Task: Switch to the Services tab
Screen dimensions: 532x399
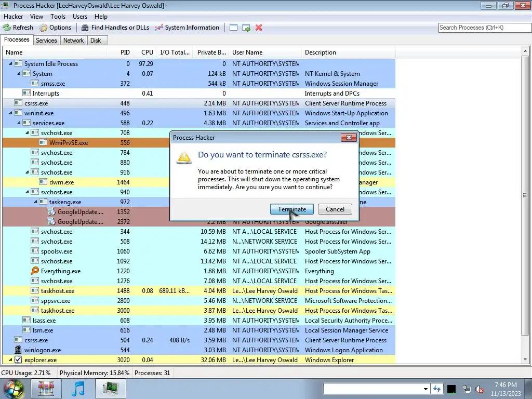Action: pos(46,41)
